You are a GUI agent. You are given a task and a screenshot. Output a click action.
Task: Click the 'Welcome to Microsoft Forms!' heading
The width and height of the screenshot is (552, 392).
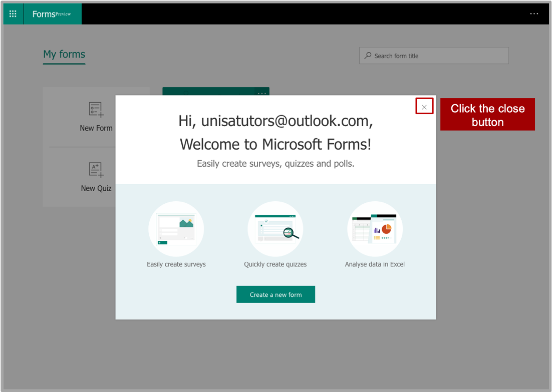pos(275,144)
